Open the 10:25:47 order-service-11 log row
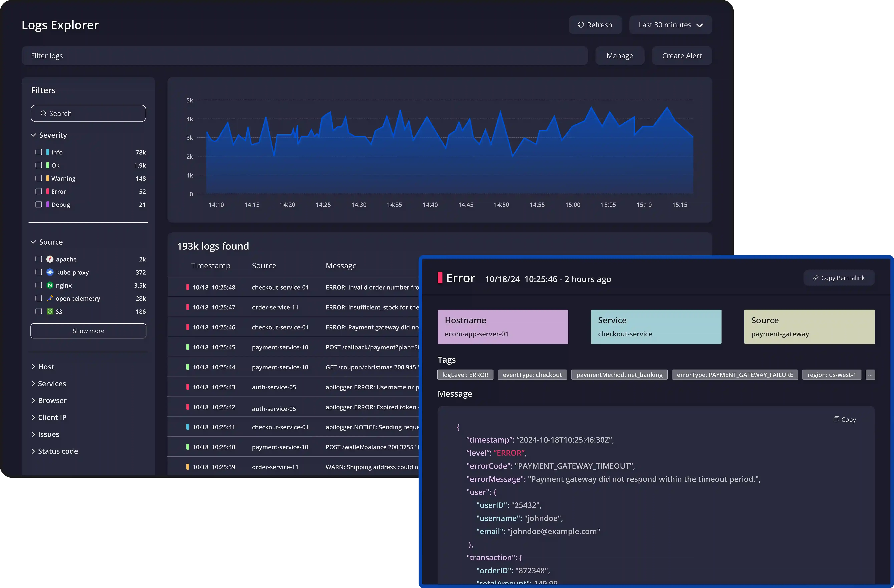894x588 pixels. point(293,307)
